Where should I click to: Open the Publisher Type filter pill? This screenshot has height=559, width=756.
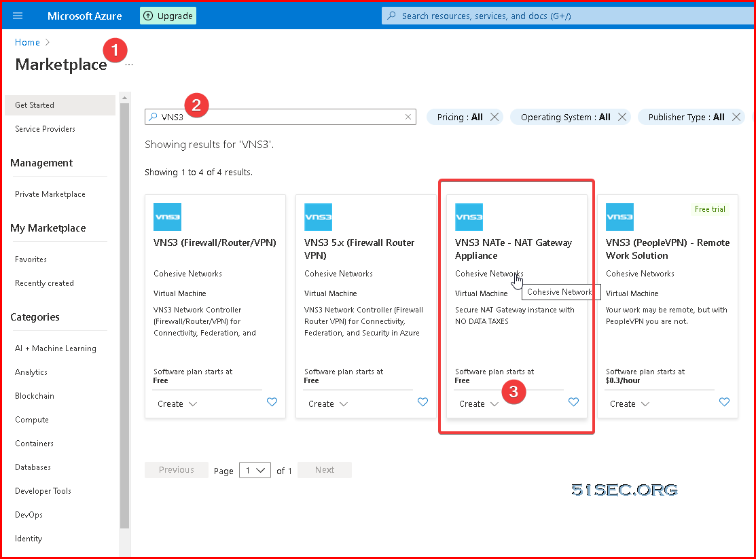tap(686, 118)
